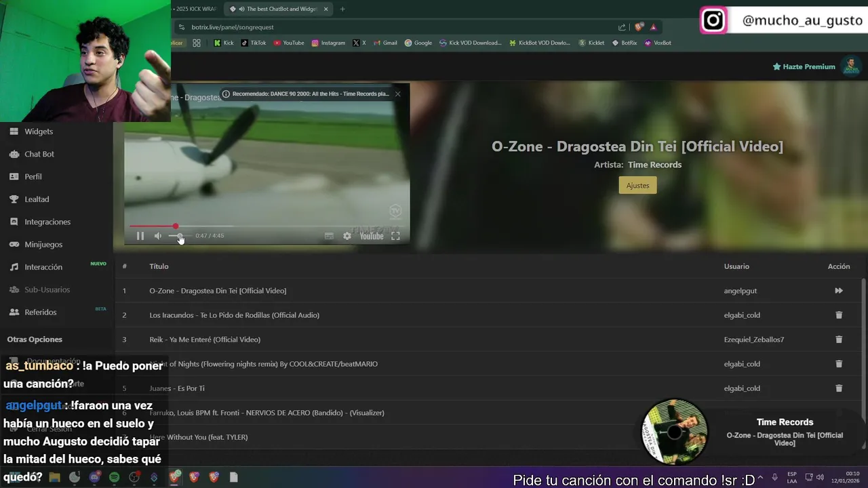
Task: Delete Juanes - Es Por Ti entry
Action: 839,388
